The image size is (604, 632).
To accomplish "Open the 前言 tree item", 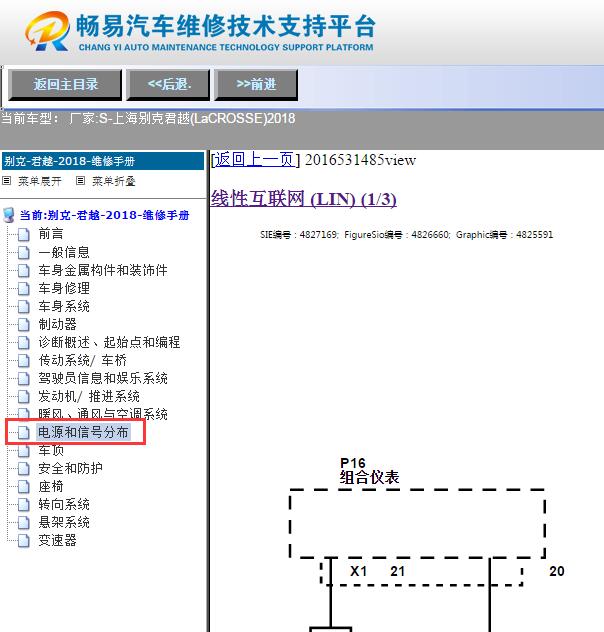I will pos(51,234).
